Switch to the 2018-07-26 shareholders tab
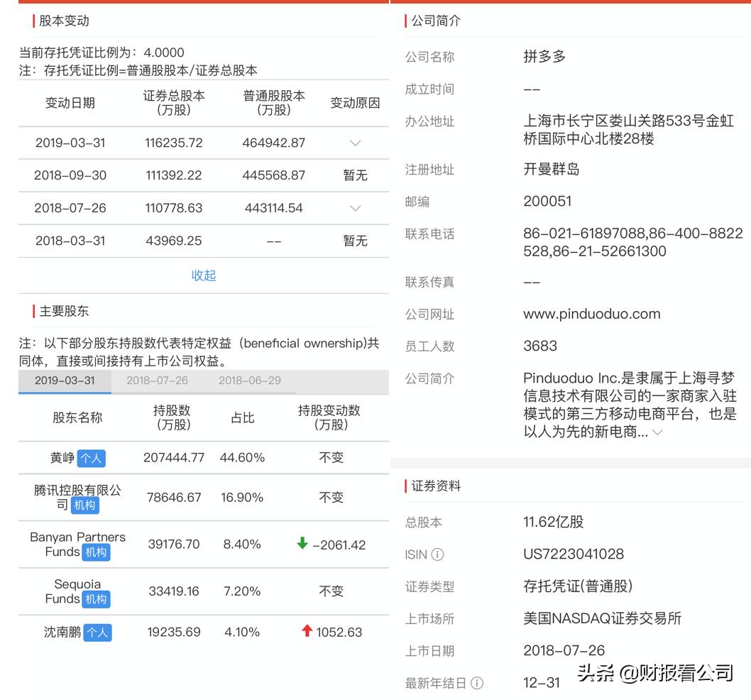The height and width of the screenshot is (700, 751). (x=157, y=381)
